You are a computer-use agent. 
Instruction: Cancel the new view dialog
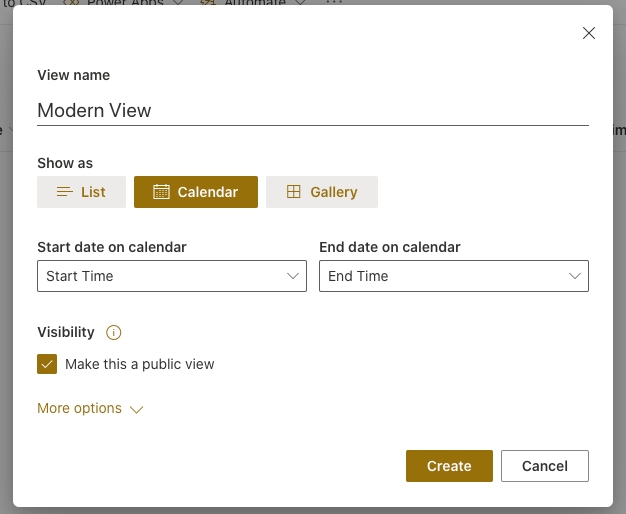[545, 466]
